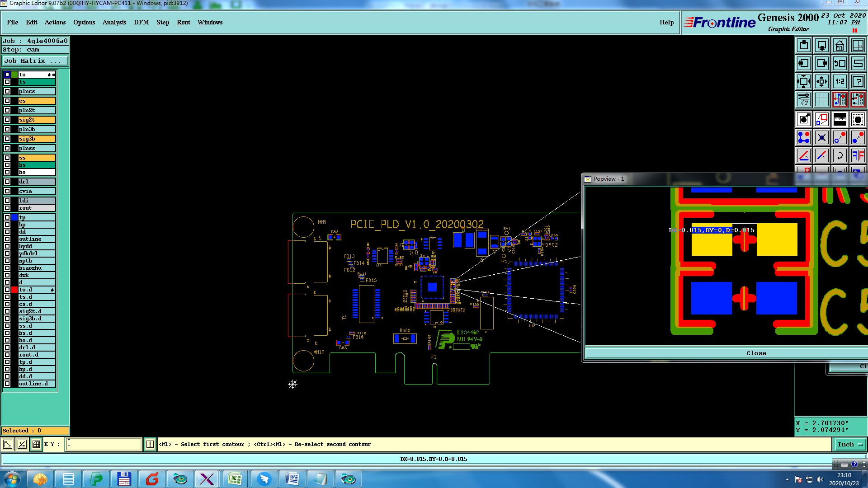Viewport: 868px width, 488px height.
Task: Select the feature select arrow tool
Action: pyautogui.click(x=804, y=119)
